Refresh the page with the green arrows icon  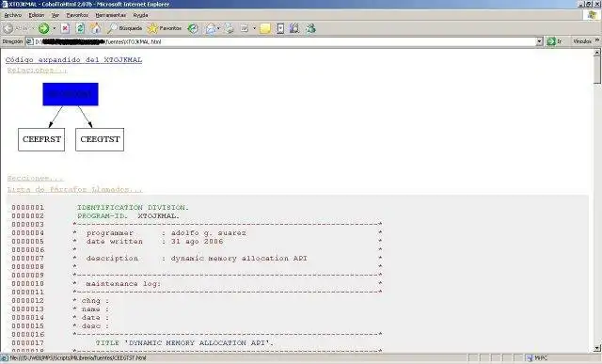[80, 28]
